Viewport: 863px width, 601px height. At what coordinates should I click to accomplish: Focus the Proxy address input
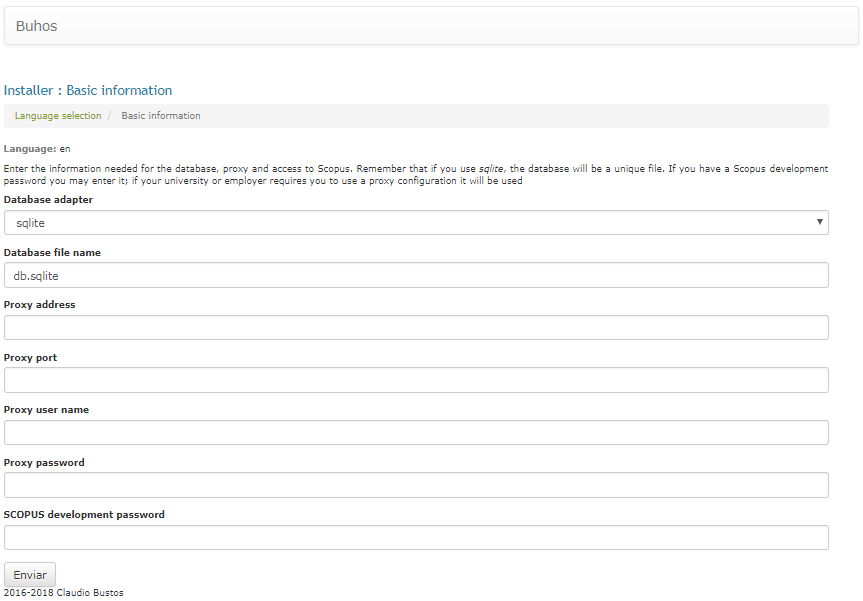[x=416, y=327]
